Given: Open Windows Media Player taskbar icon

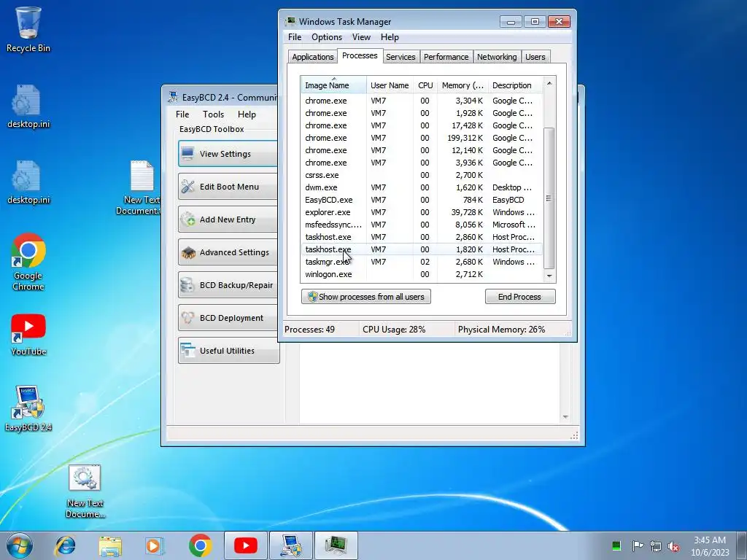Looking at the screenshot, I should 154,545.
